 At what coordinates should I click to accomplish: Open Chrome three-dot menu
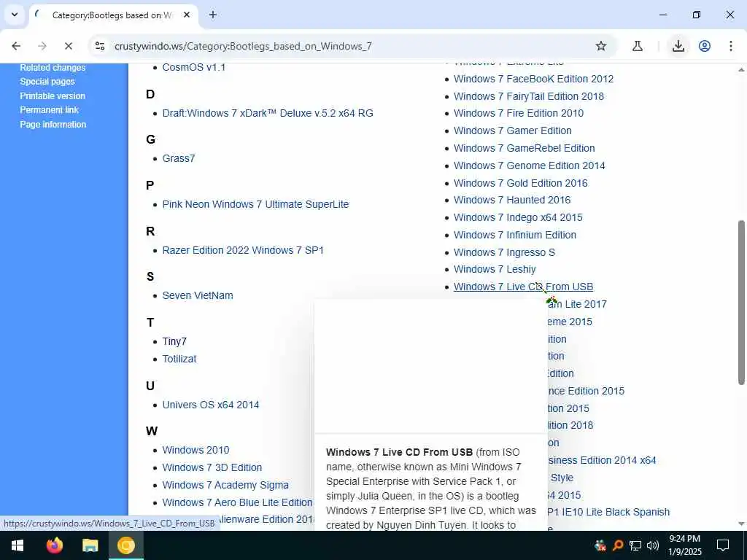(730, 46)
